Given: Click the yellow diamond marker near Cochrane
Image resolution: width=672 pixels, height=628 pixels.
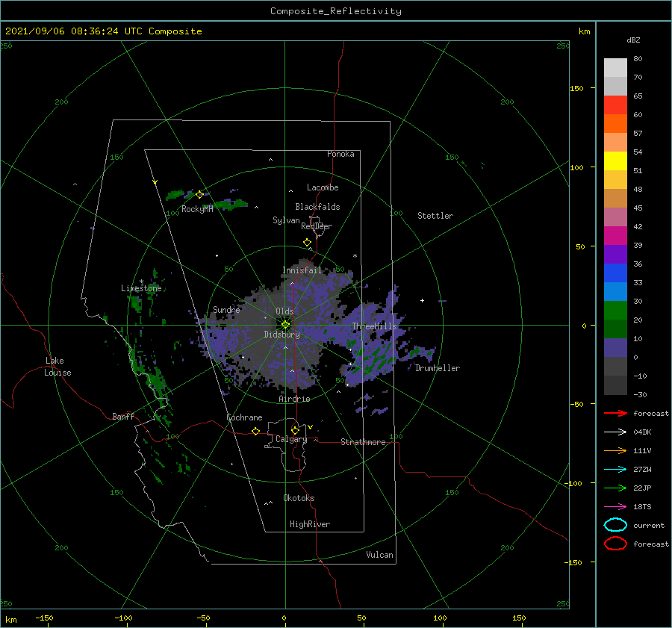Looking at the screenshot, I should 255,431.
